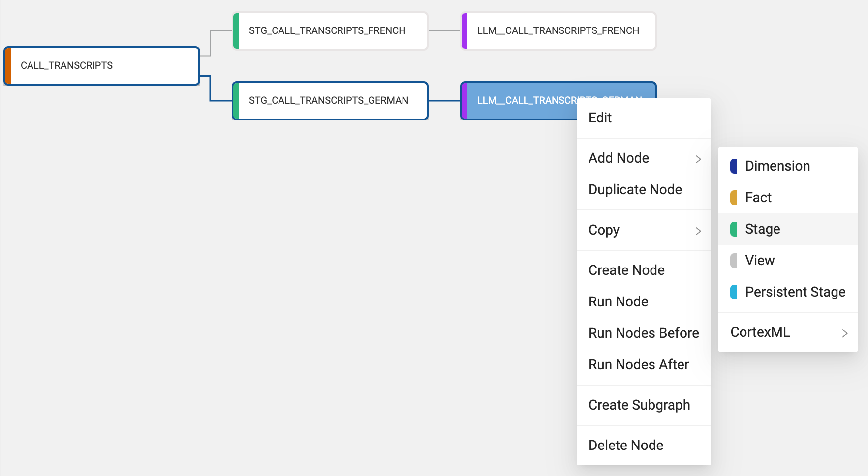Click the LLM__CALL_TRANSCRIPTS_FRENCH node
Viewport: 868px width, 476px height.
coord(558,31)
